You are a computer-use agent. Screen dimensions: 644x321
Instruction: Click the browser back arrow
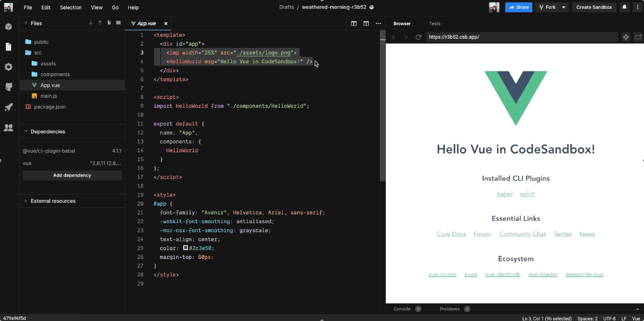pos(393,37)
